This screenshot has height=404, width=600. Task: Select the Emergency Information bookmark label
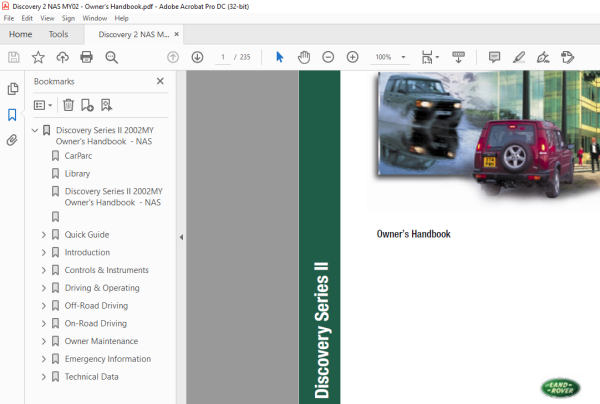click(108, 359)
